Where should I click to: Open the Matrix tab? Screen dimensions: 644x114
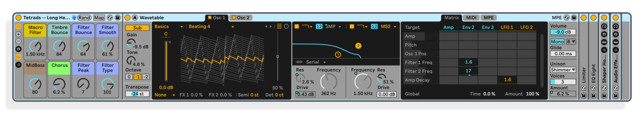click(451, 18)
